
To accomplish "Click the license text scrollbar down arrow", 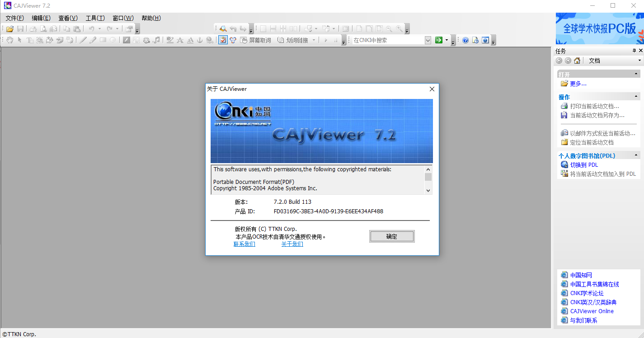I will point(428,191).
